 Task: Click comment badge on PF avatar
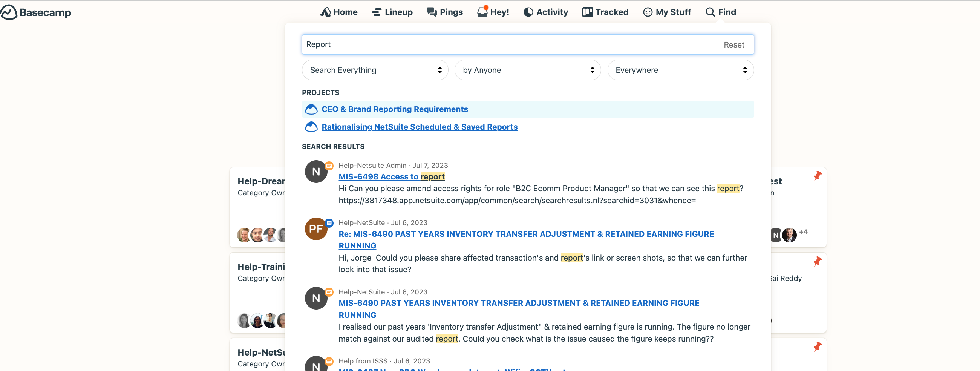(329, 222)
